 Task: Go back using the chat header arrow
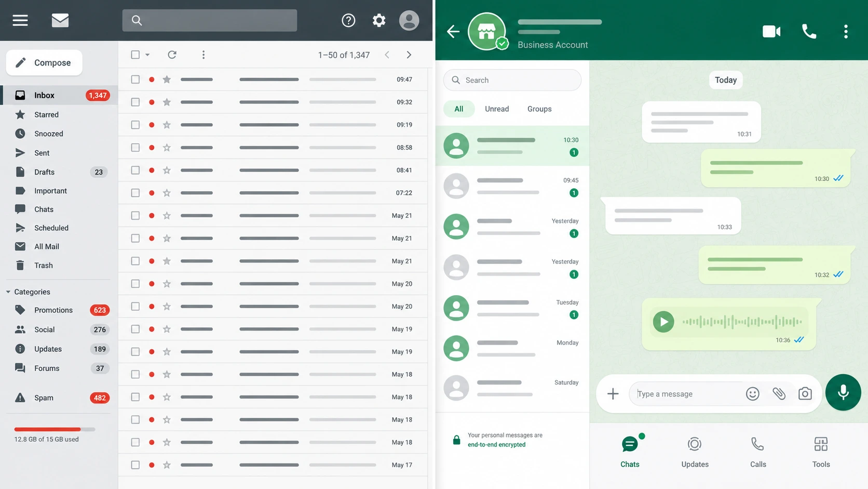point(453,32)
